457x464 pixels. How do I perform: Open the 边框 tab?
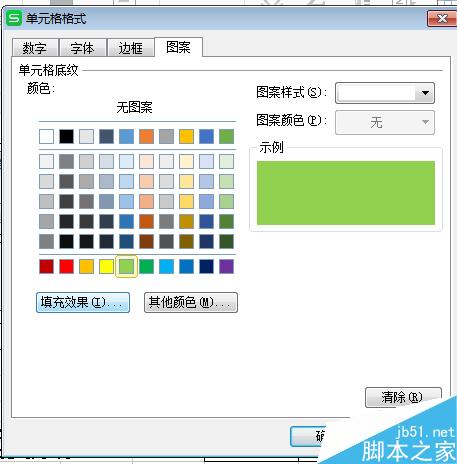coord(131,48)
